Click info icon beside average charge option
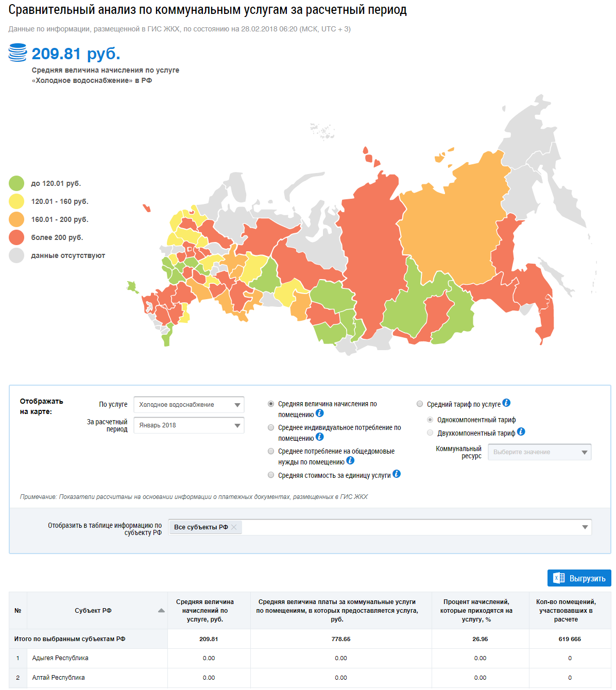The width and height of the screenshot is (616, 690). tap(319, 413)
